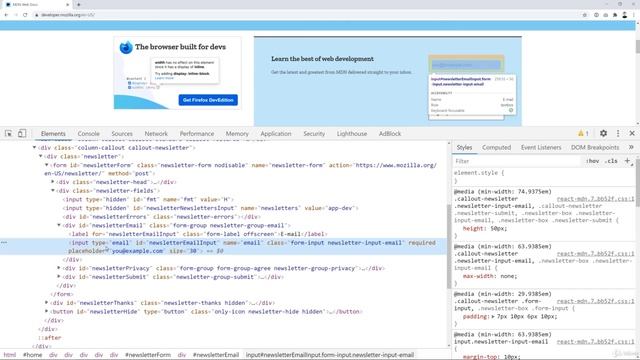
Task: Click the max-width: none declaration
Action: click(x=491, y=276)
